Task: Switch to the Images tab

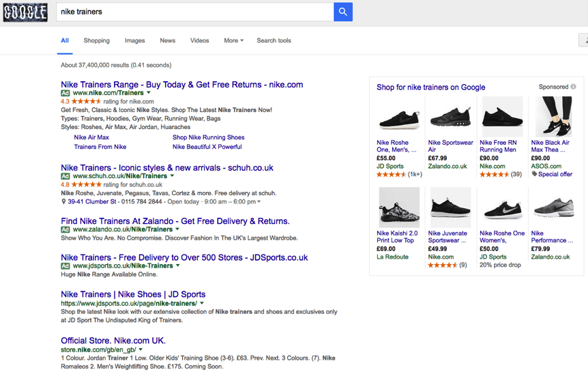Action: (x=134, y=40)
